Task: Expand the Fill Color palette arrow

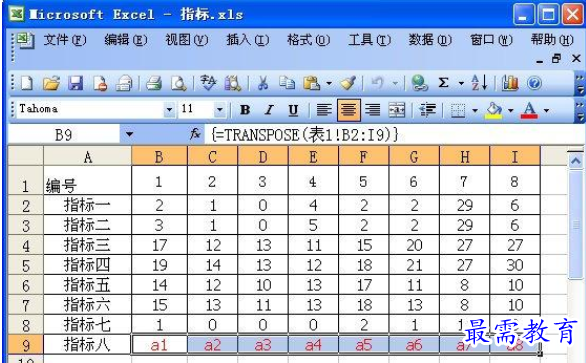Action: click(x=511, y=110)
